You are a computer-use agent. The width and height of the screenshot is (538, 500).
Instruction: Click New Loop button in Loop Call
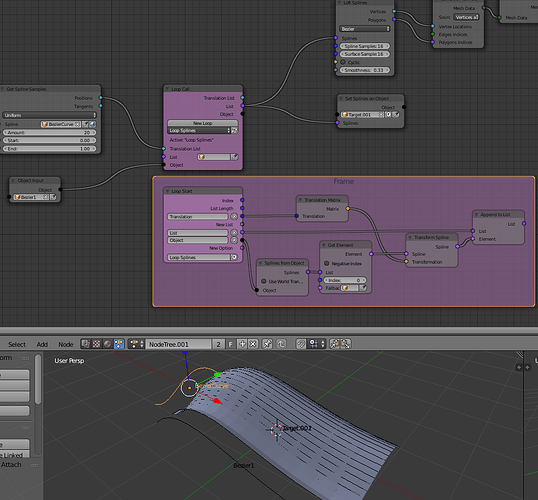(202, 123)
